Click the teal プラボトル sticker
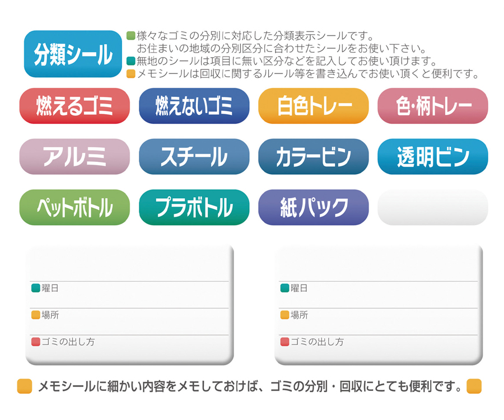This screenshot has height=420, width=504. pos(194,208)
